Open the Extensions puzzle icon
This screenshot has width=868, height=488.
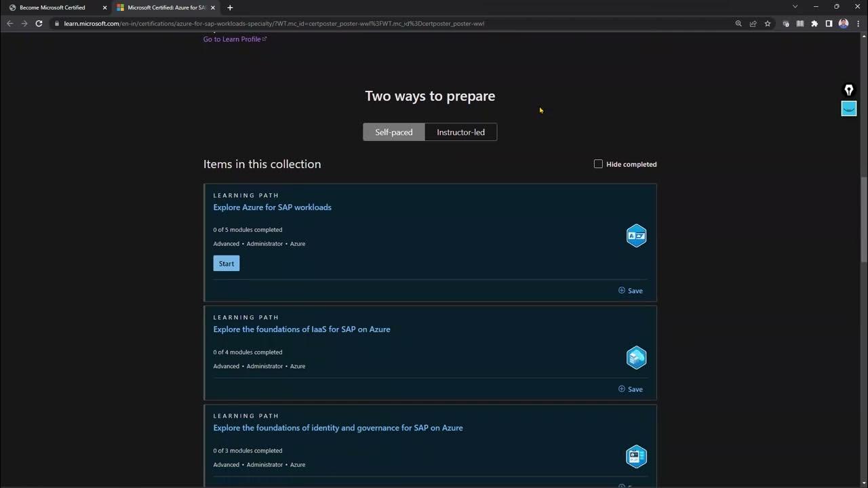(814, 24)
